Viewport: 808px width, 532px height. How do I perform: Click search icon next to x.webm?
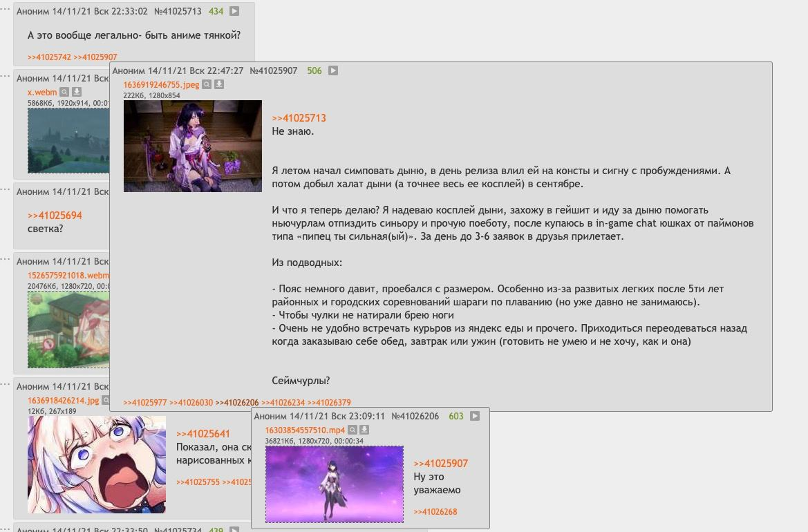[64, 92]
